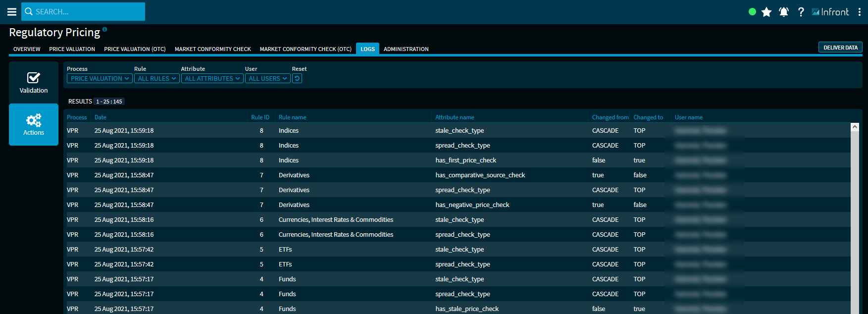Click first date 25 Aug 2021, 15:58:16

124,219
